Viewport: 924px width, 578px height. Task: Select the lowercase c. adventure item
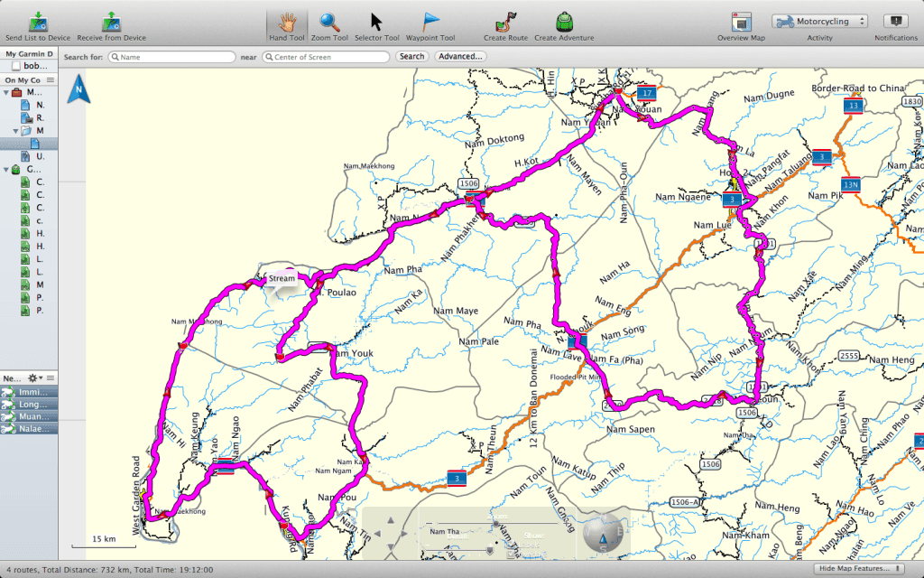click(29, 220)
